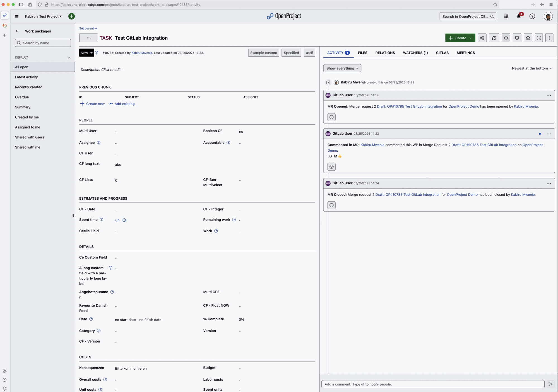558x392 pixels.
Task: Collapse the DEFAULT section in the sidebar
Action: (69, 57)
